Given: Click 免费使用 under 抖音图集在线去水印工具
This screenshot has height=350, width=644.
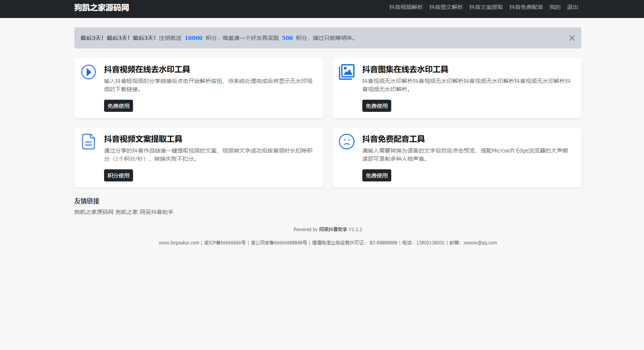Looking at the screenshot, I should (377, 106).
